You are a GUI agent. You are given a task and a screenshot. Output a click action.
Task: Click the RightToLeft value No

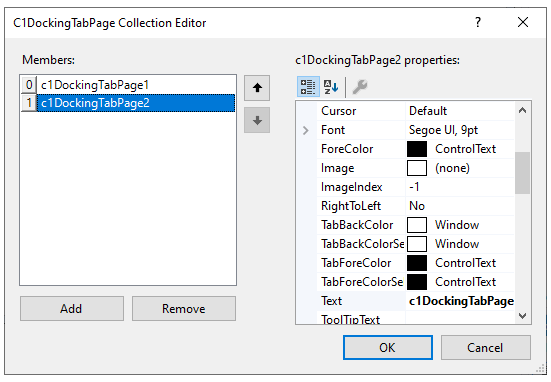coord(417,206)
